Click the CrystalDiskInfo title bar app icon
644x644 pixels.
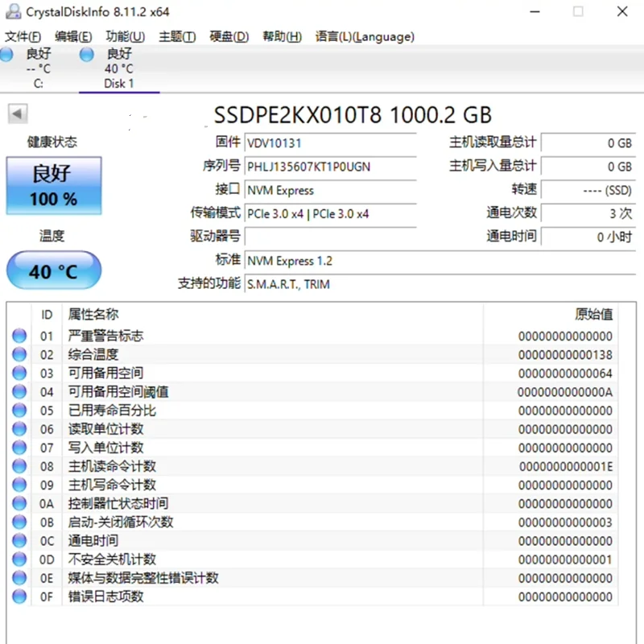pos(13,11)
